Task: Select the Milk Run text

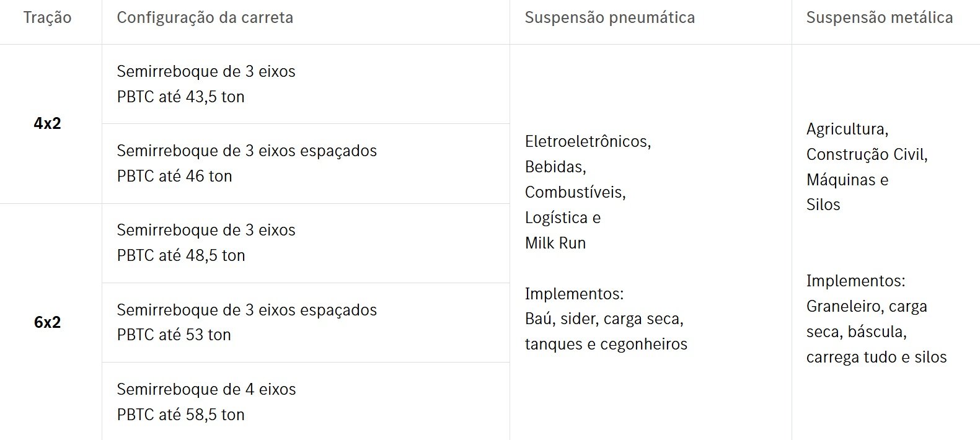Action: (555, 243)
